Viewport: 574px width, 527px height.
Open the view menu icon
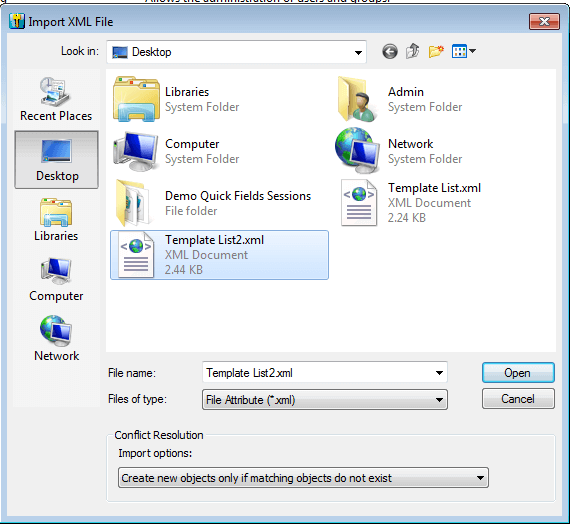(x=463, y=52)
